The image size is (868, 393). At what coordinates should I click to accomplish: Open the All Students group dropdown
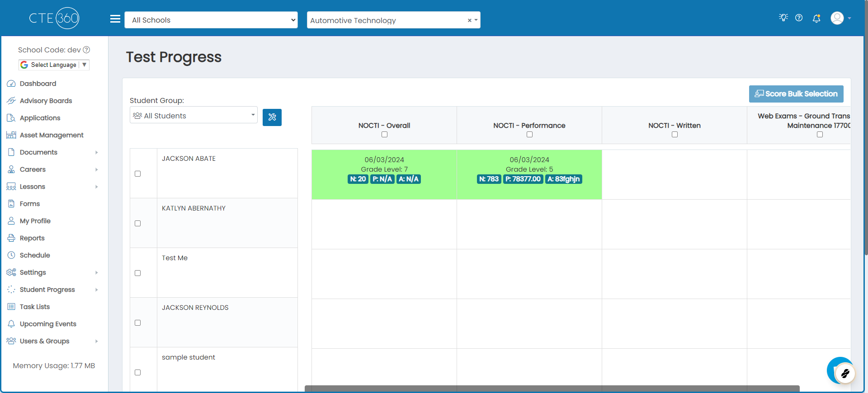(193, 115)
